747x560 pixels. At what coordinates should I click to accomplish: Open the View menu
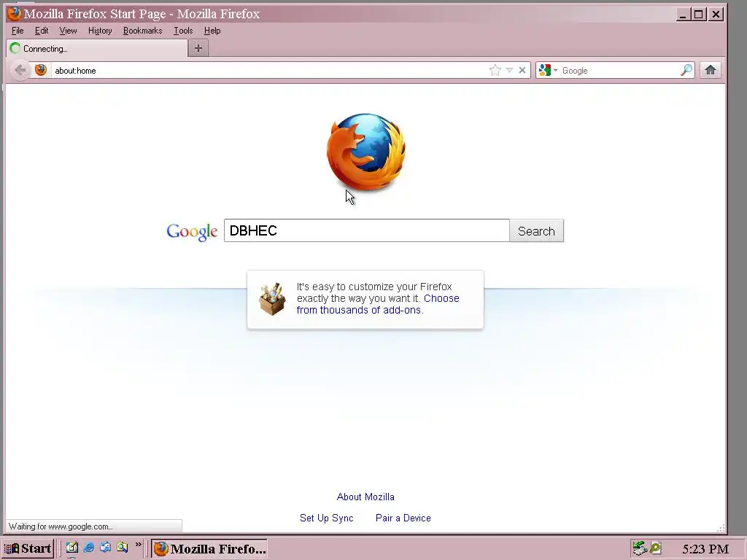(68, 31)
